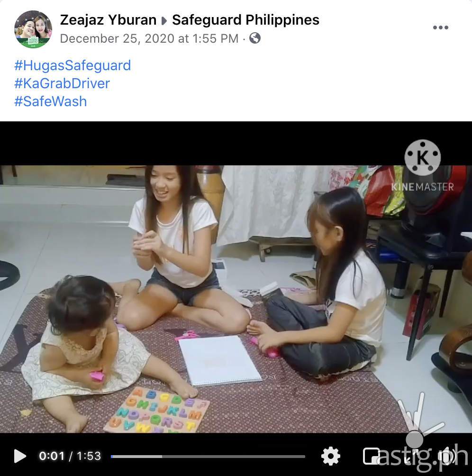Click the public globe audience icon
Screen dimensions: 472x476
[x=255, y=38]
